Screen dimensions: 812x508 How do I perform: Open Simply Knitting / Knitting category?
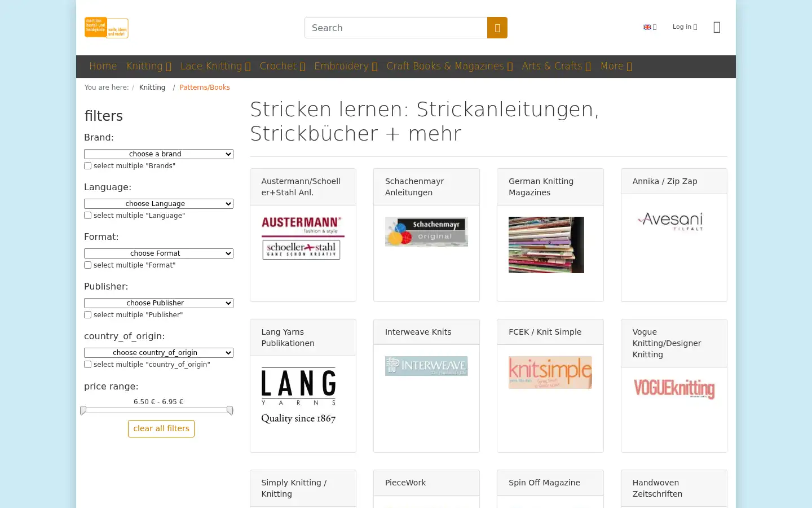[x=294, y=488]
